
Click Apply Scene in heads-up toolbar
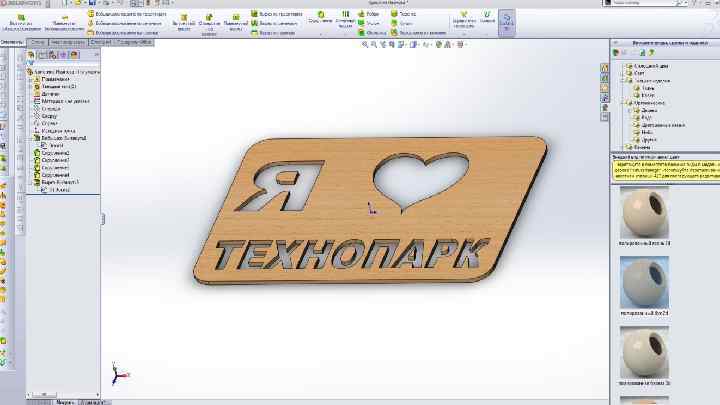(448, 45)
